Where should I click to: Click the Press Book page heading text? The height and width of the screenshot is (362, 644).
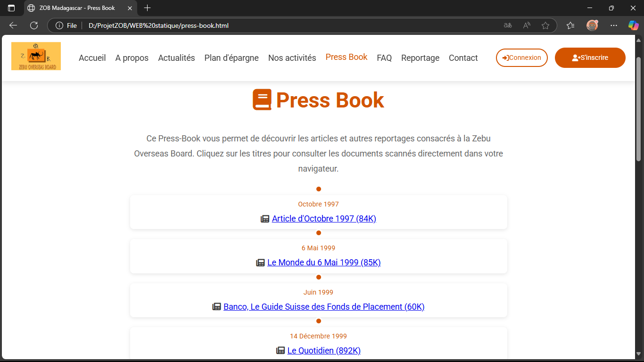[330, 100]
